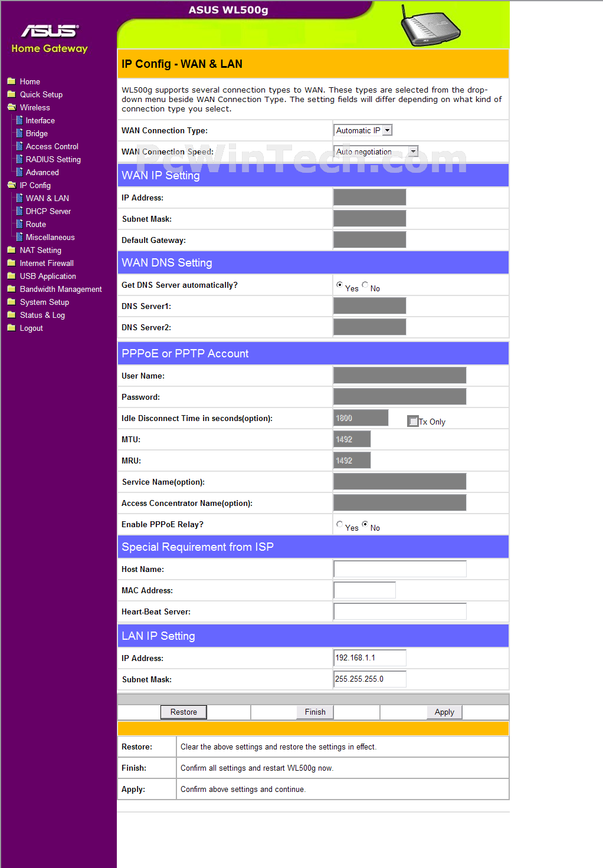Open the USB Application menu item
603x868 pixels.
48,276
